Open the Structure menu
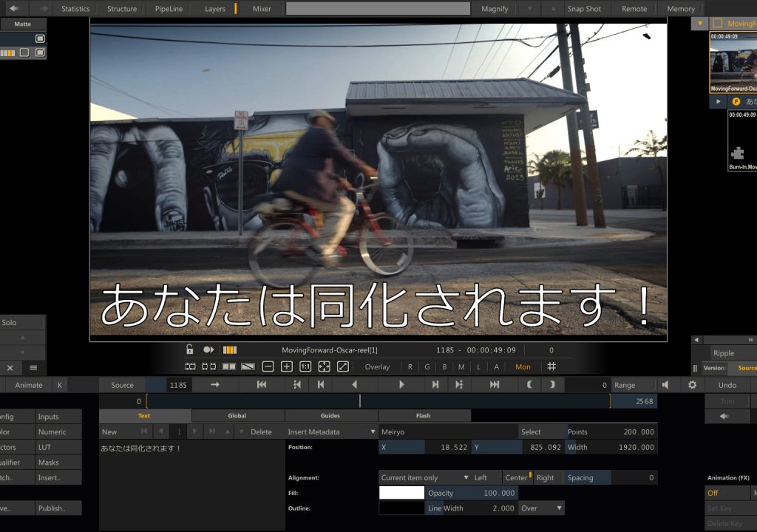The height and width of the screenshot is (532, 757). (122, 9)
